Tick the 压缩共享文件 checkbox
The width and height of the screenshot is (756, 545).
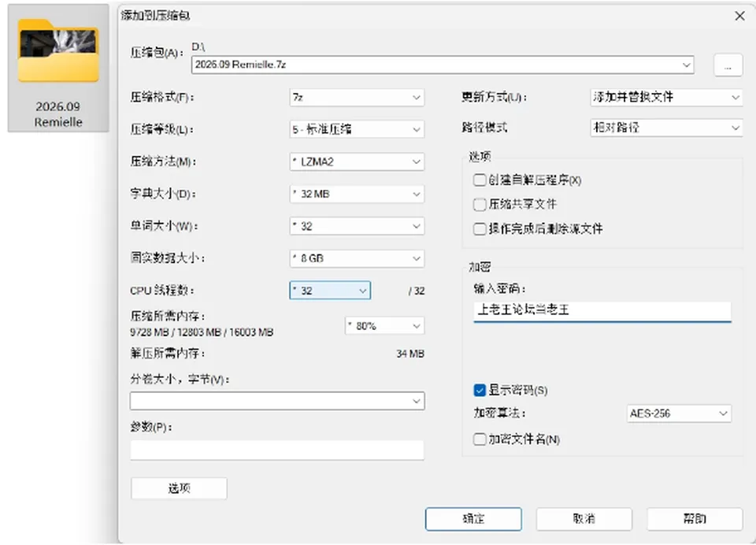pyautogui.click(x=480, y=205)
